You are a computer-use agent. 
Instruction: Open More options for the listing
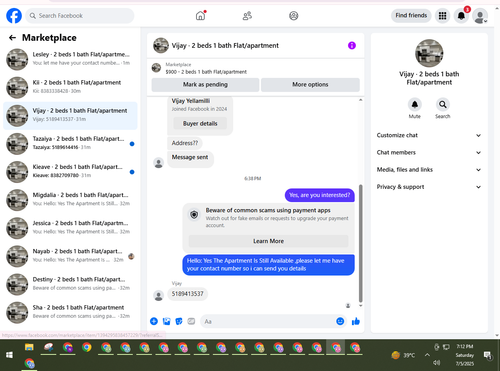(310, 85)
